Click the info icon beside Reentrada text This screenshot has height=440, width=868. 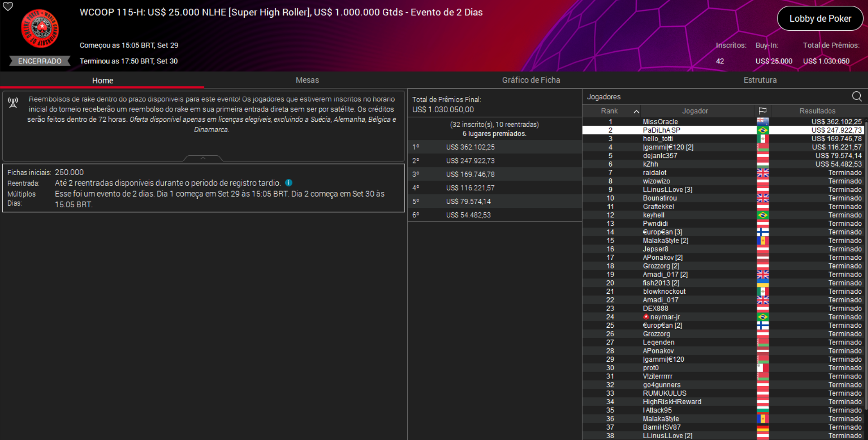pyautogui.click(x=289, y=183)
